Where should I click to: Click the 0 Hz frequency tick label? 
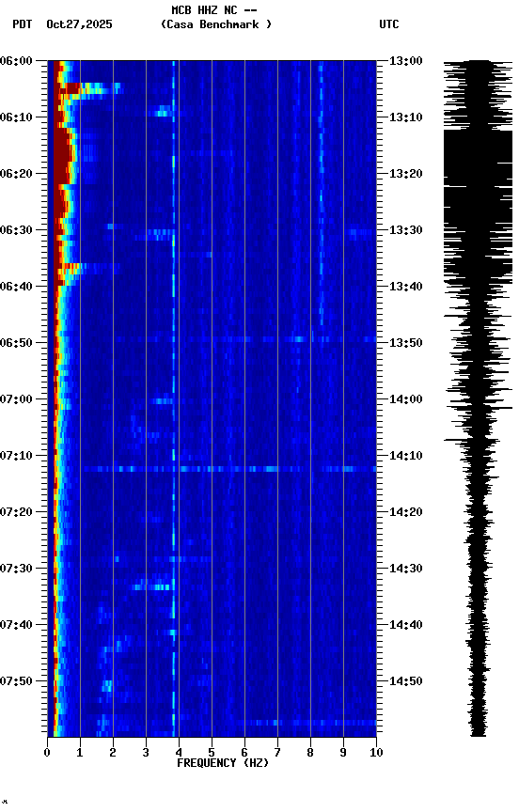pos(47,753)
